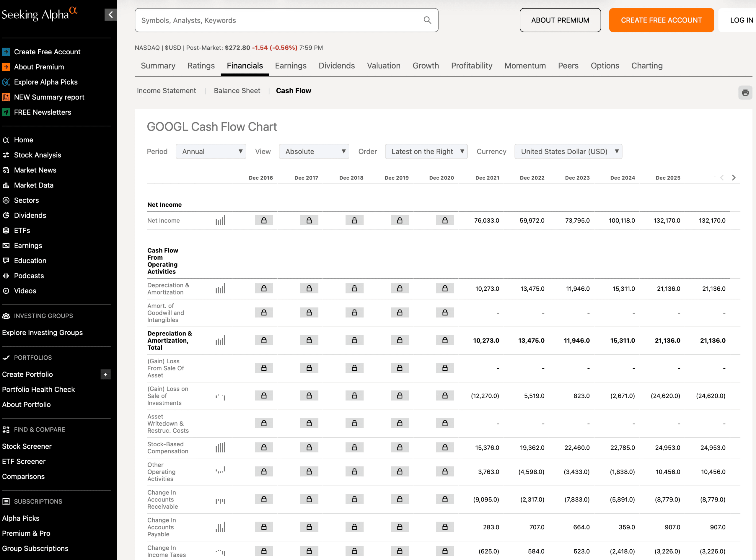Click the lock on Dec 2016 Net Income

coord(264,220)
